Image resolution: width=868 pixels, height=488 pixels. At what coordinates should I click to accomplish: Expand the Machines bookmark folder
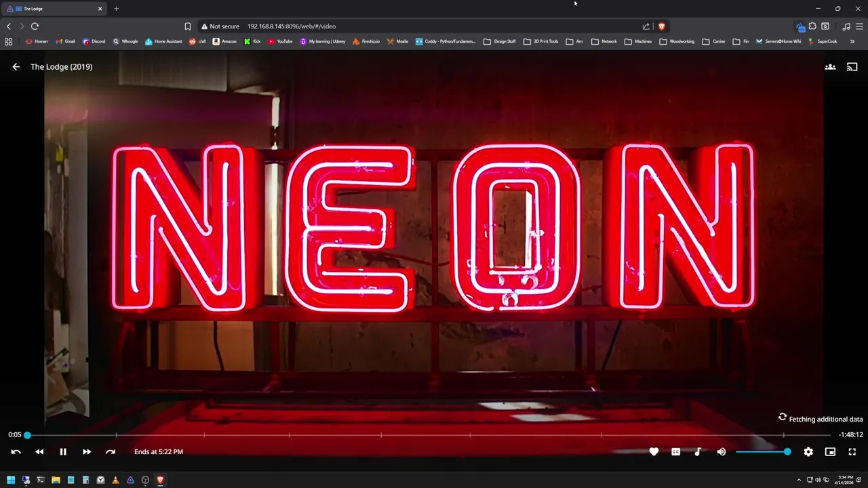point(638,41)
